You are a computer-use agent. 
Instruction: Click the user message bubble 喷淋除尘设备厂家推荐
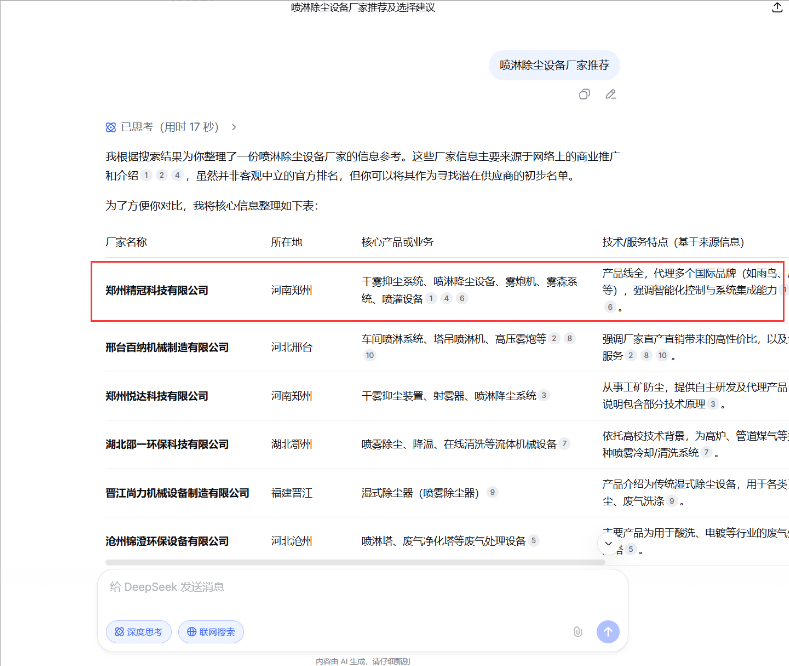click(x=555, y=65)
